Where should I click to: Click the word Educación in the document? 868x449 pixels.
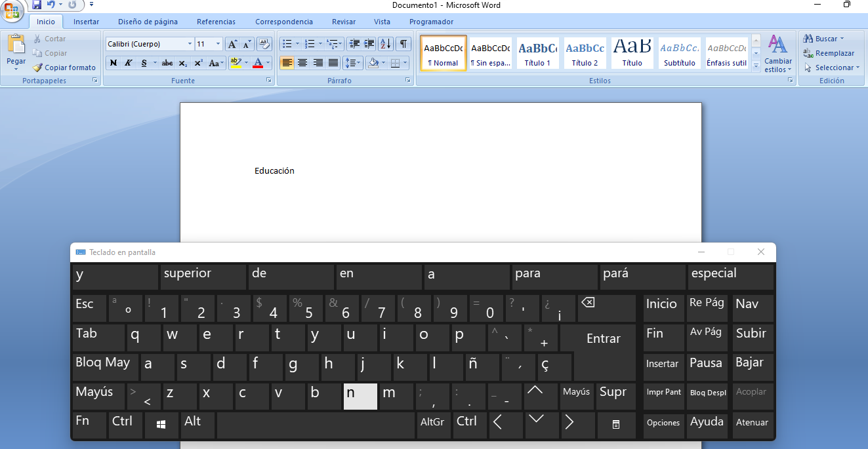point(274,171)
